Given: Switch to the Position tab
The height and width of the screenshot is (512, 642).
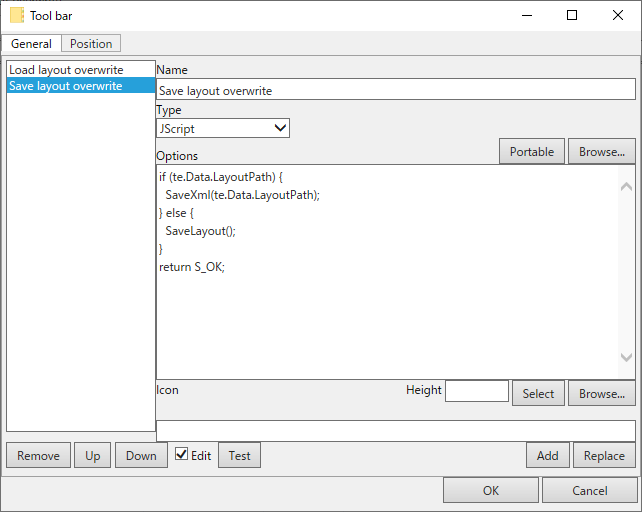Looking at the screenshot, I should pyautogui.click(x=91, y=43).
